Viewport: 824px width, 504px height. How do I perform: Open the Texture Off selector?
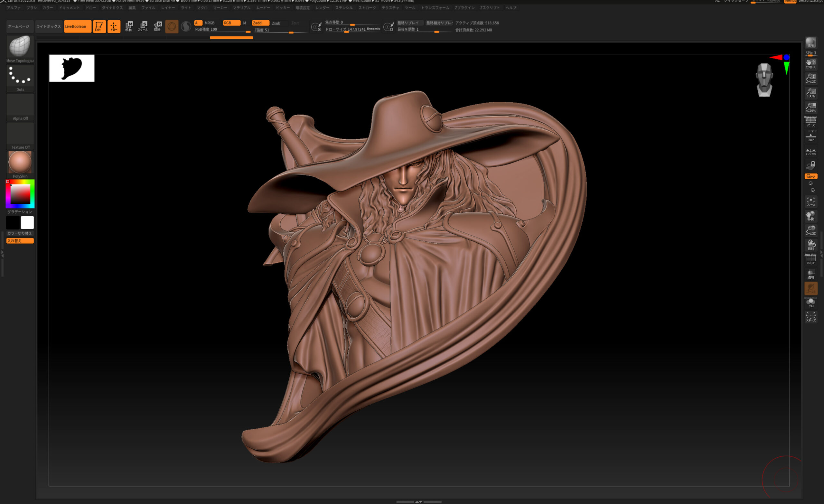20,136
